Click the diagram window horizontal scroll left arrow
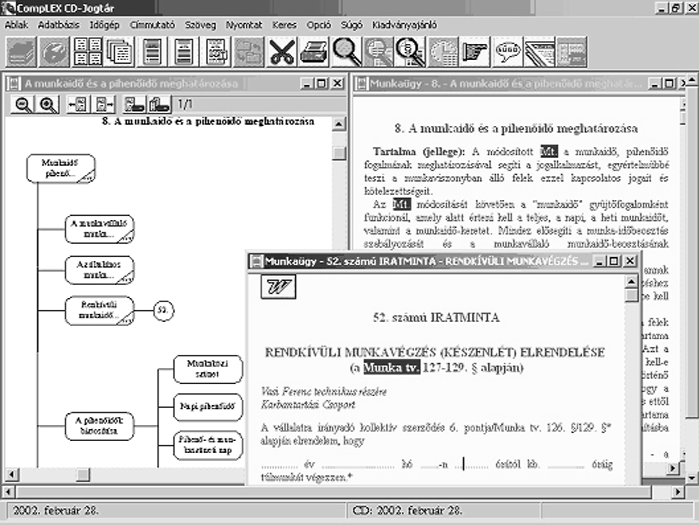Viewport: 699px width, 525px height. tap(12, 474)
